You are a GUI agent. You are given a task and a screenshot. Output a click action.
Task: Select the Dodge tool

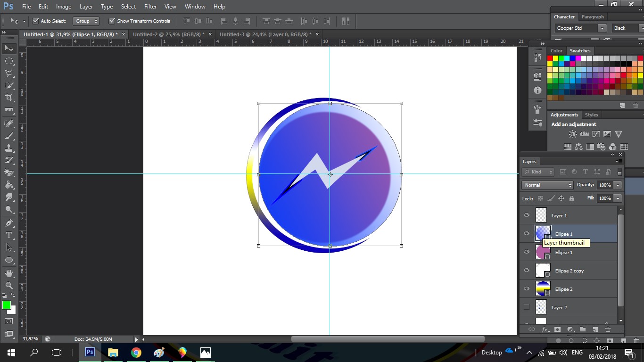(9, 209)
